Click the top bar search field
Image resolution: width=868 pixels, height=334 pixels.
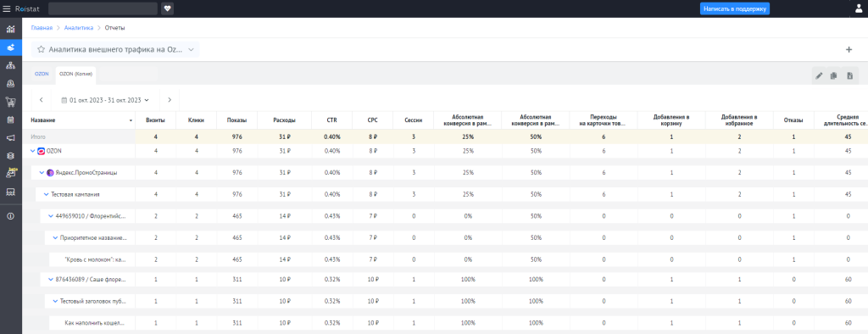click(103, 8)
